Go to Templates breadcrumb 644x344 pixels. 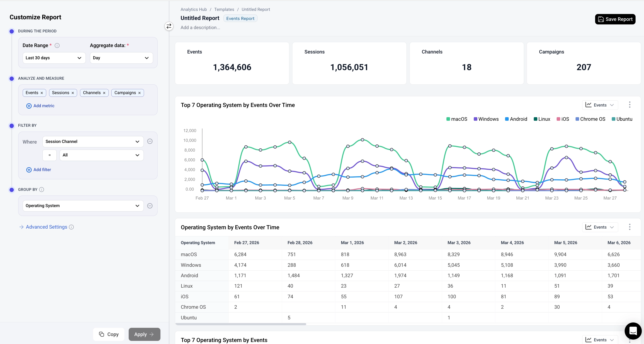pos(224,10)
